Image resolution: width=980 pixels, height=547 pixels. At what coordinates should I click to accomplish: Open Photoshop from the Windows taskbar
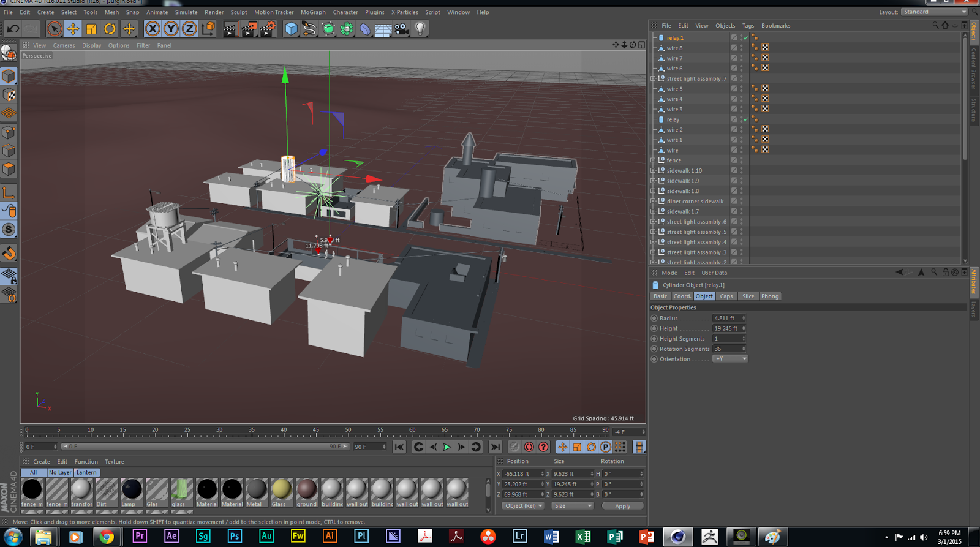tap(235, 537)
